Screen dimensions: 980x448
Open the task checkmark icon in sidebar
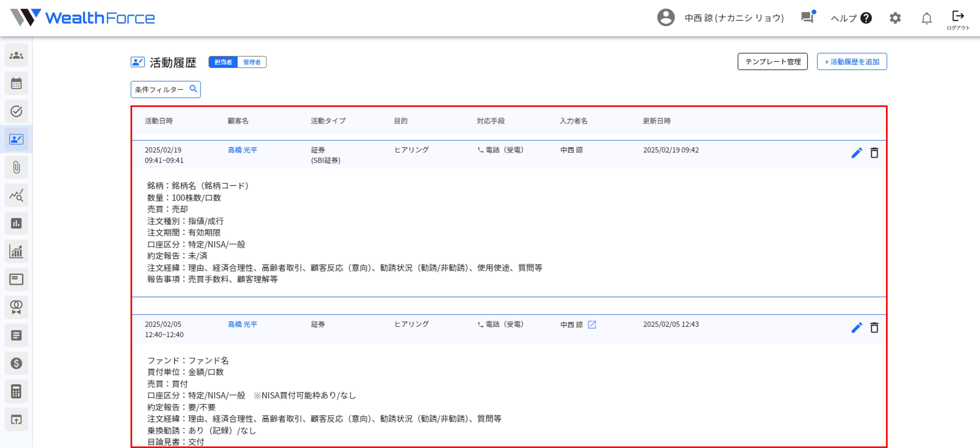[16, 111]
